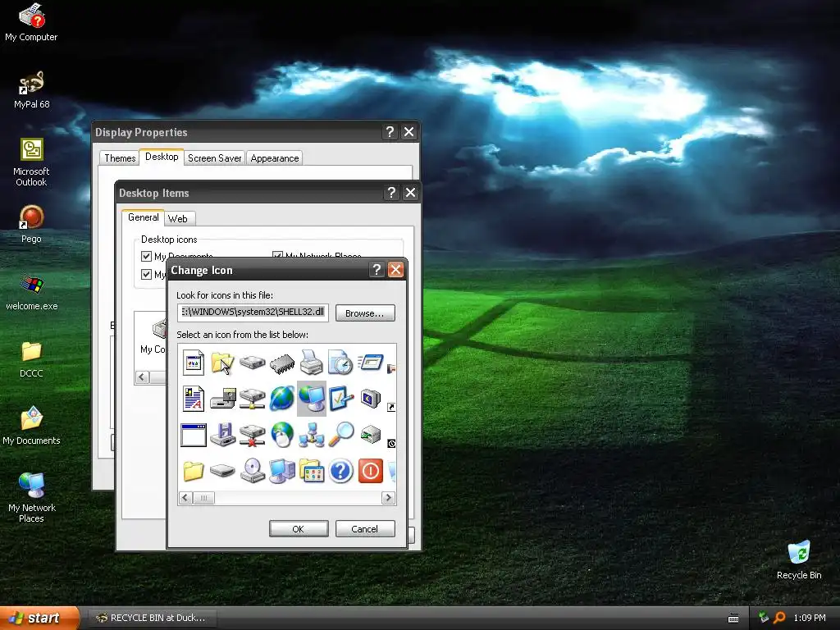Select the document with clock icon

pos(340,362)
